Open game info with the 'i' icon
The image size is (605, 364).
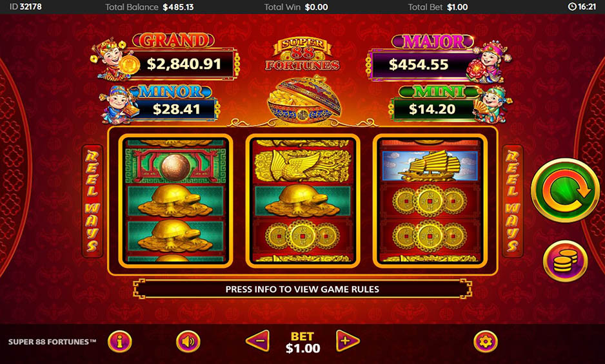click(x=119, y=341)
